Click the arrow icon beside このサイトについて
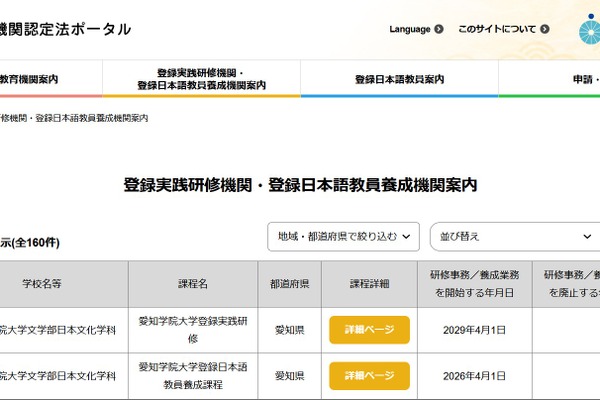This screenshot has height=400, width=600. [545, 29]
